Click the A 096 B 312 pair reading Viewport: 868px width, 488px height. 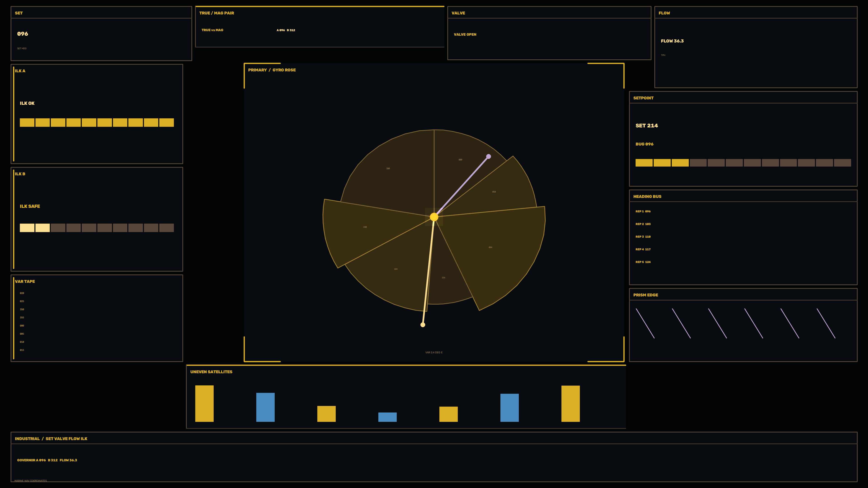point(286,30)
